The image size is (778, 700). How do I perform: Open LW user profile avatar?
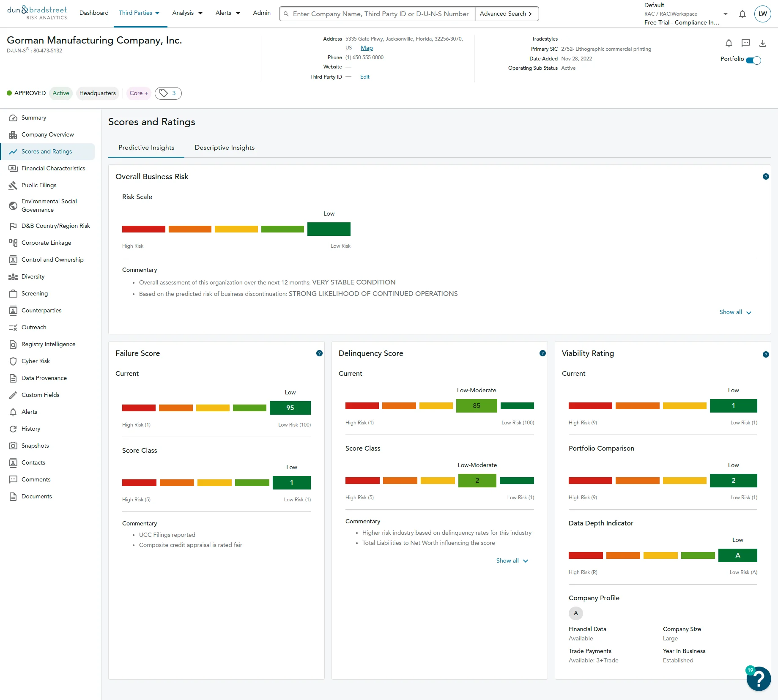(762, 14)
